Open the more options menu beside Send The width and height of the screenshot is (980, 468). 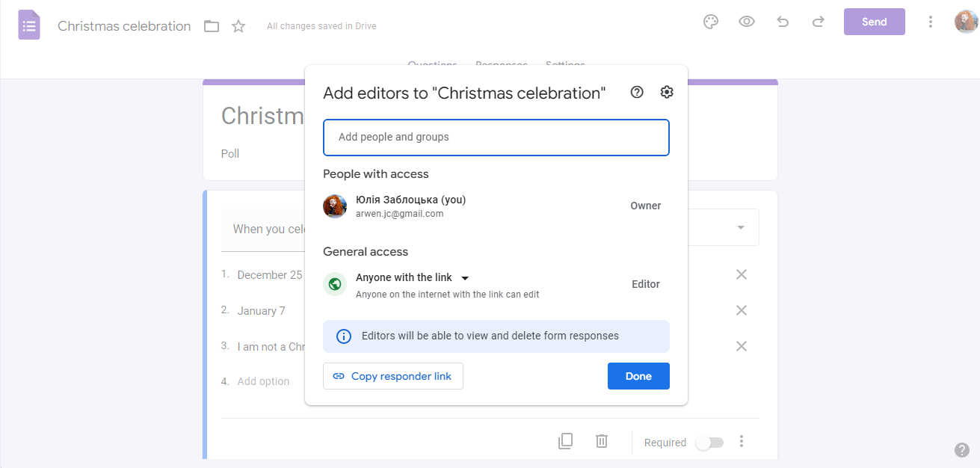pyautogui.click(x=931, y=22)
